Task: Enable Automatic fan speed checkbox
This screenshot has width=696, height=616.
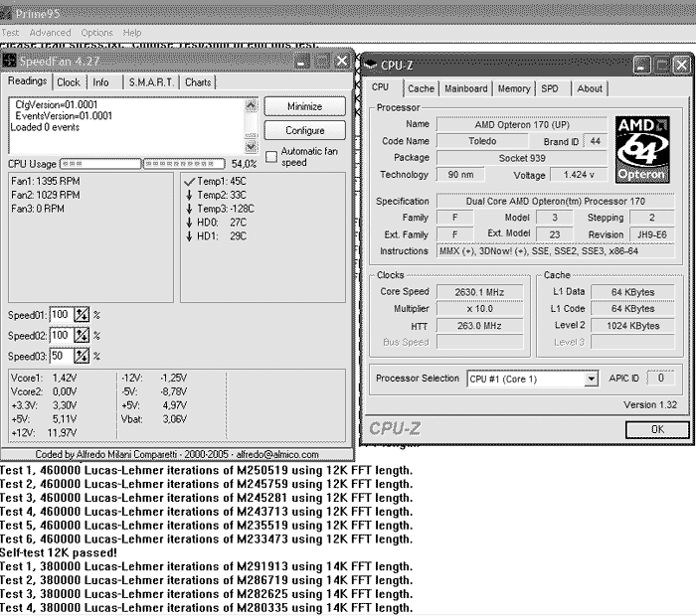Action: pos(271,157)
